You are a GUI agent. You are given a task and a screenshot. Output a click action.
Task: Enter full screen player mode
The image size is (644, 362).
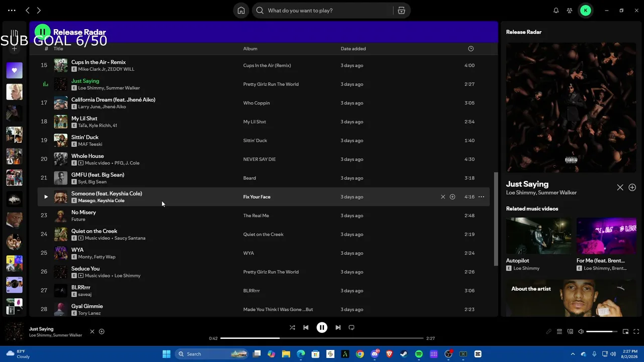coord(636,332)
